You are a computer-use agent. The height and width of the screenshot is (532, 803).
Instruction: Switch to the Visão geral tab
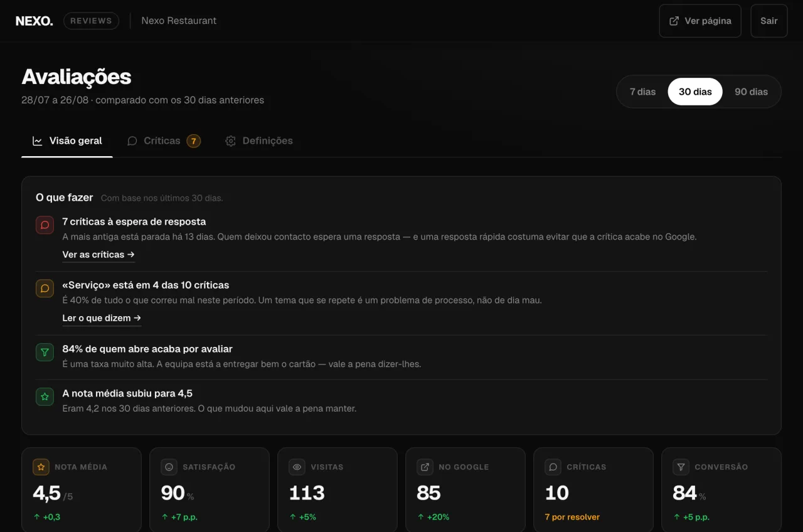(67, 141)
